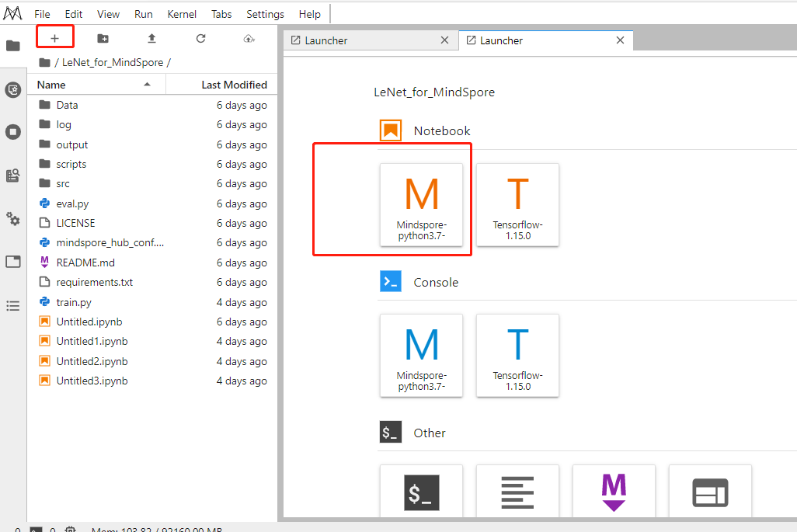Screen dimensions: 797x532
Task: Open the Settings menu
Action: point(266,14)
